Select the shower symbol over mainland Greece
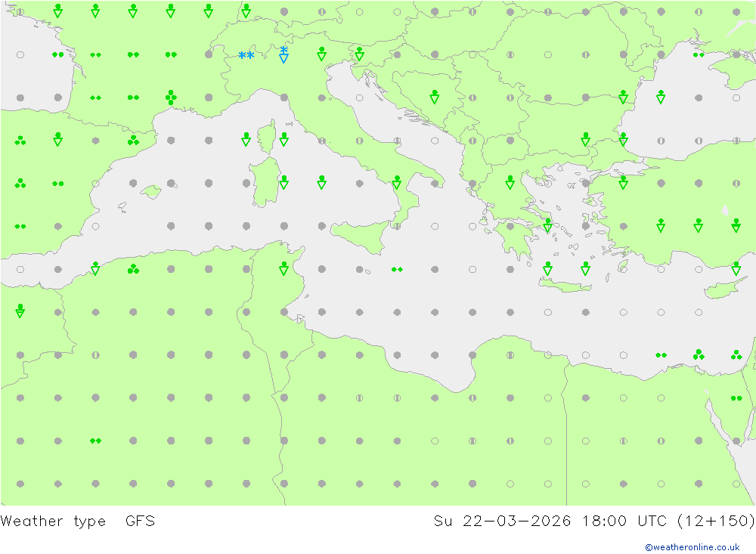The image size is (756, 554). [510, 183]
